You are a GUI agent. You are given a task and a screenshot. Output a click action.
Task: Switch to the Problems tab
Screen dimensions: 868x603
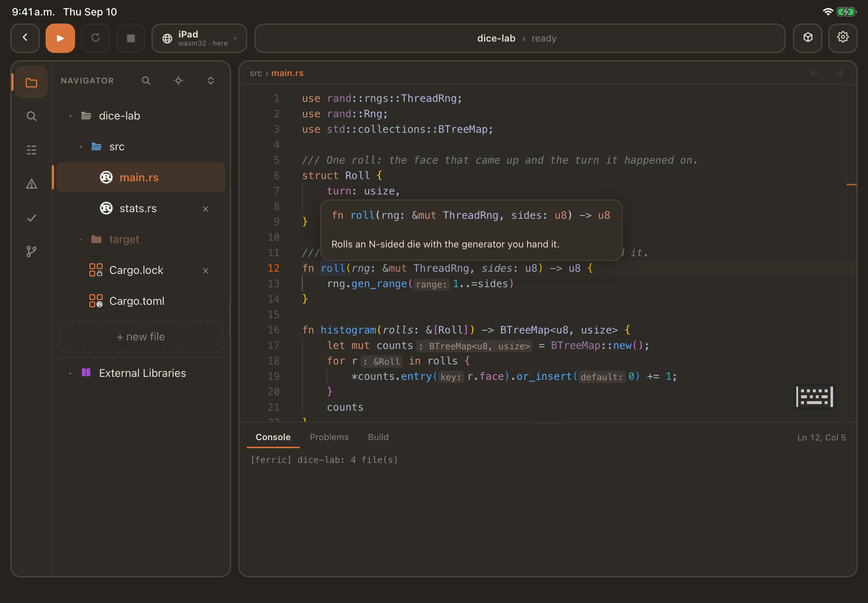point(329,437)
